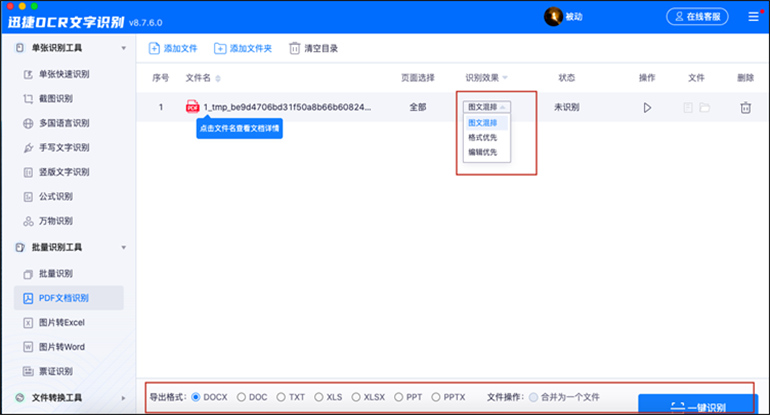
Task: Click the red PDF file icon
Action: 192,107
